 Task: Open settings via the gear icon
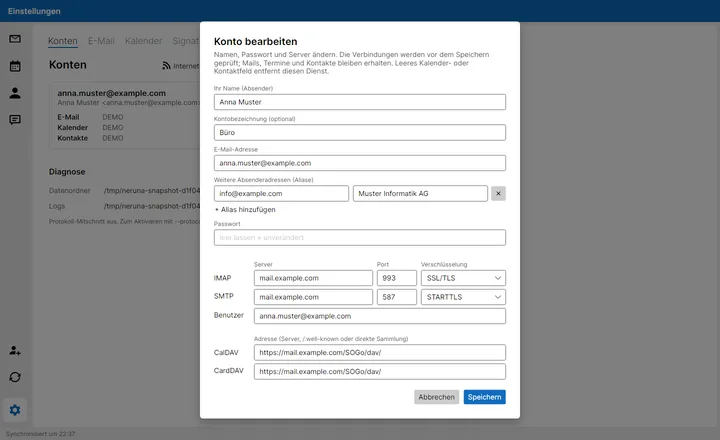coord(15,410)
